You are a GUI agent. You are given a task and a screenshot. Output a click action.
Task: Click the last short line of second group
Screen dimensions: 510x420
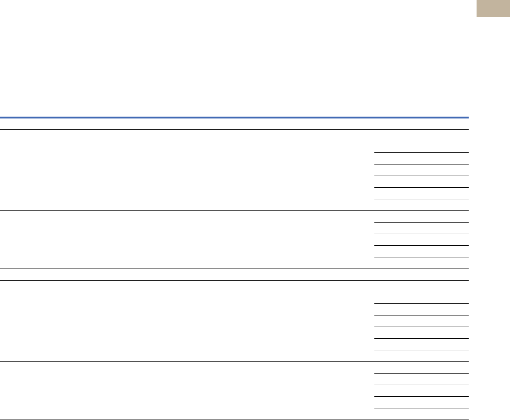pos(422,257)
